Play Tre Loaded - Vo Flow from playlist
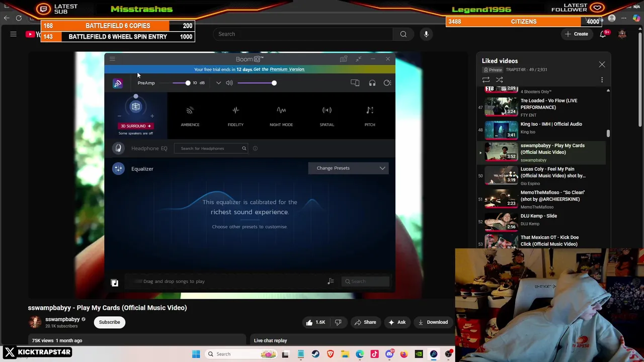 541,107
